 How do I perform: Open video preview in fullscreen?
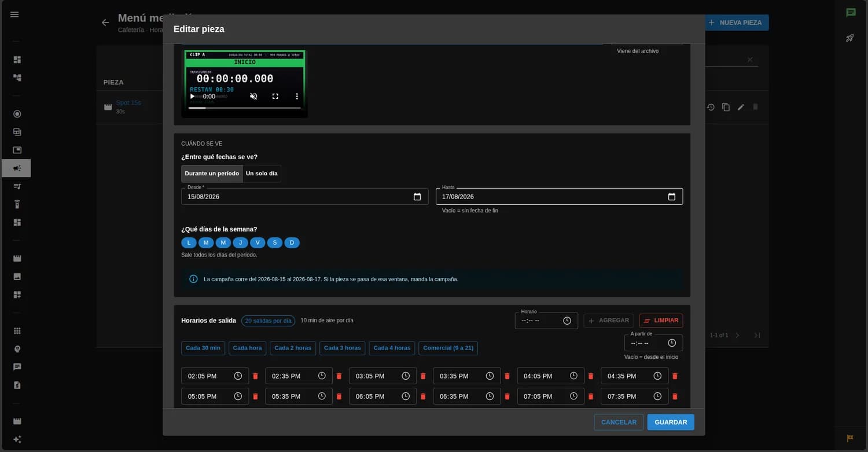tap(275, 97)
